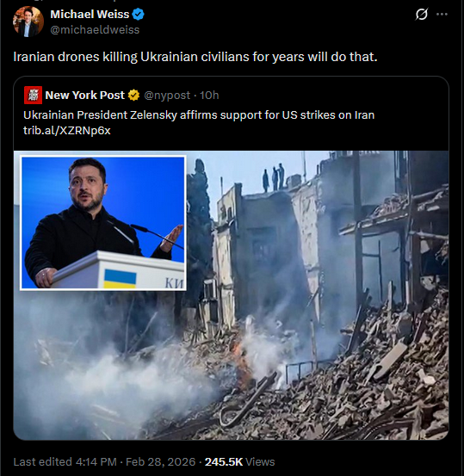Click the 245.5K Views count
The height and width of the screenshot is (476, 464).
[239, 461]
